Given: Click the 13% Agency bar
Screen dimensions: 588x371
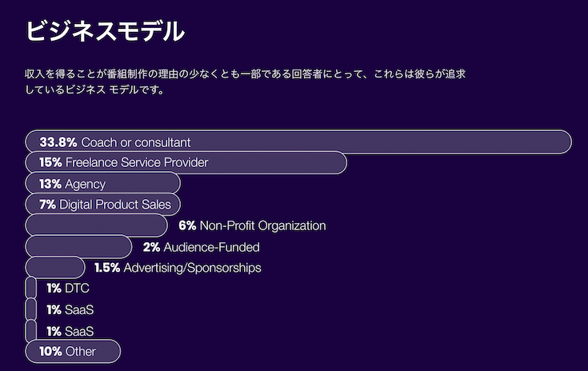Looking at the screenshot, I should (102, 184).
